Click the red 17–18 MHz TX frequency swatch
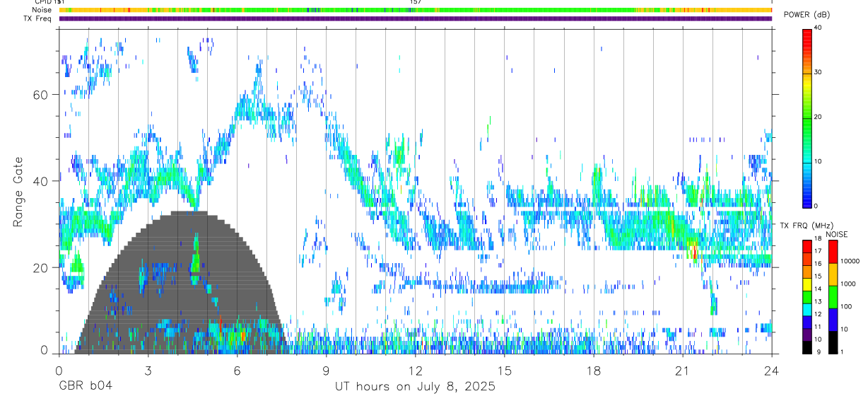The width and height of the screenshot is (868, 401). tap(807, 246)
